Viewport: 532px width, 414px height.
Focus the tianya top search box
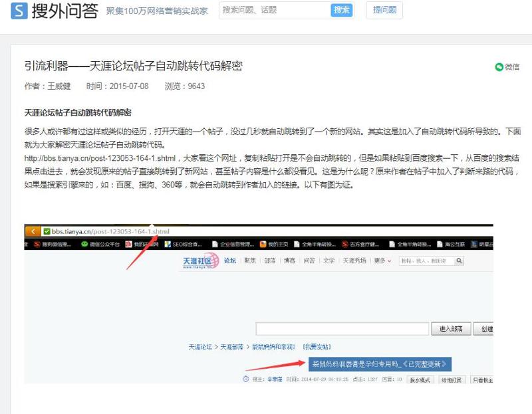coord(426,260)
